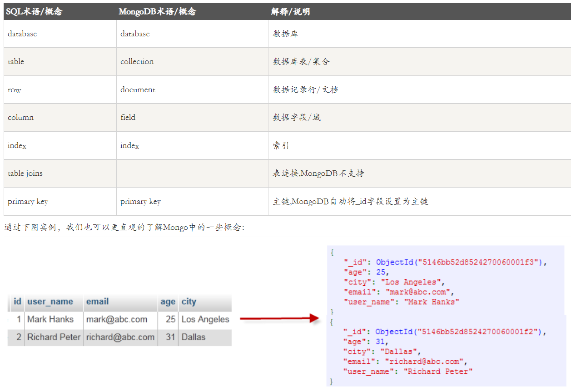Click '"email": "mark@abc.com"' JSON line
The image size is (571, 392).
tap(399, 292)
